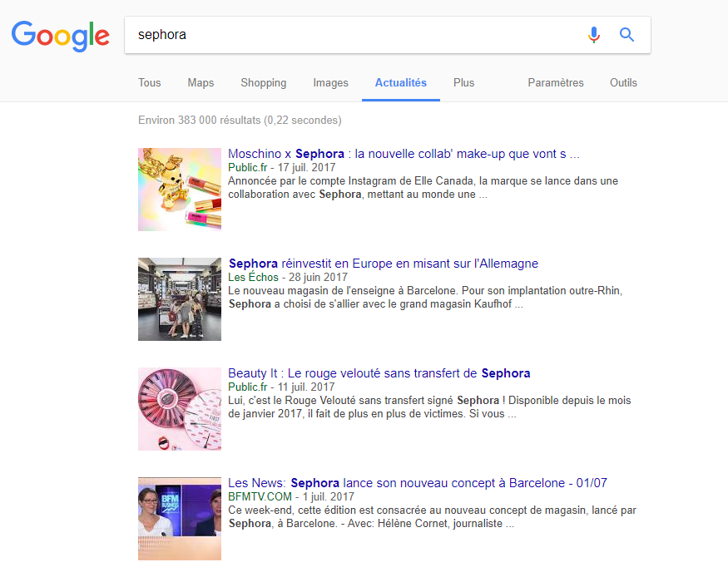The width and height of the screenshot is (728, 572).
Task: Open Sephora réinvestit en Europe article
Action: (x=383, y=264)
